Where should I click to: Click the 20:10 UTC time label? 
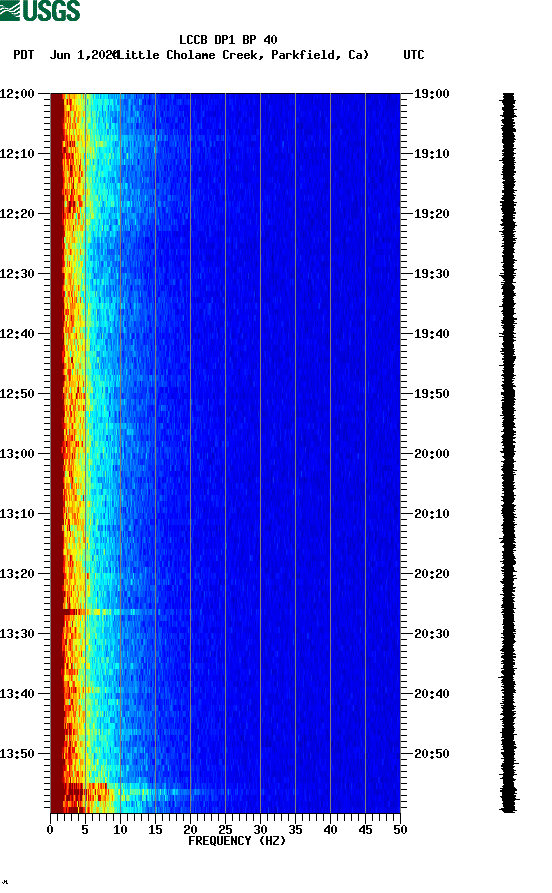(x=432, y=514)
